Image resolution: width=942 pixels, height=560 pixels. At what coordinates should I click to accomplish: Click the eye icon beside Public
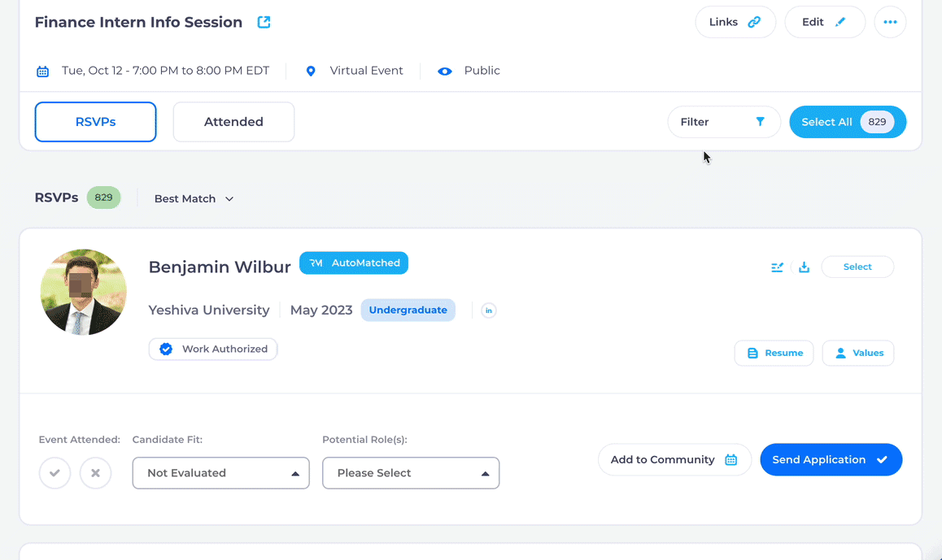coord(444,72)
